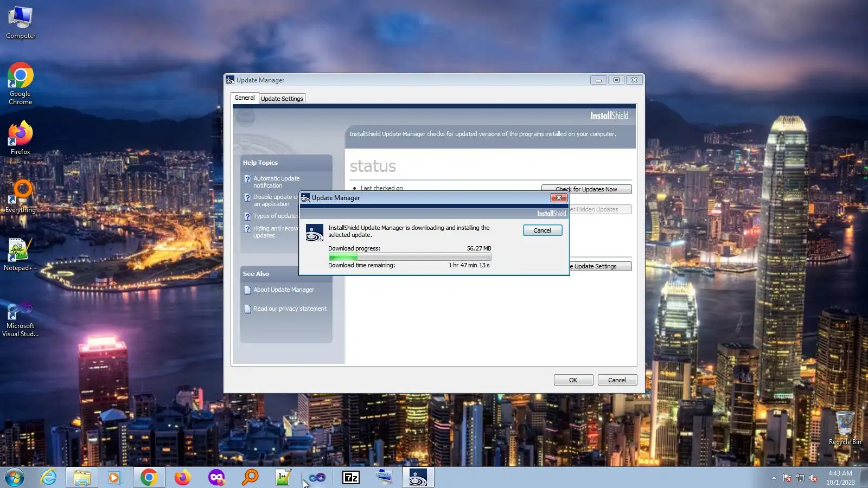Open Visual Studio from the taskbar
This screenshot has width=868, height=488.
(317, 478)
